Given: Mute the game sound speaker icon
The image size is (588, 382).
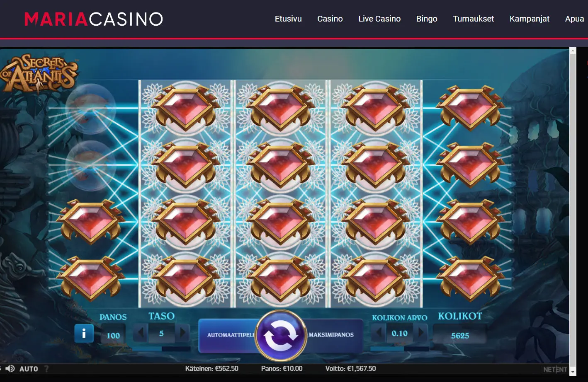Looking at the screenshot, I should tap(10, 369).
